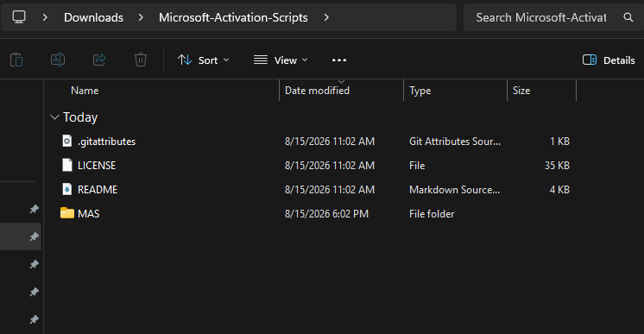Expand chevron after the monitor icon
Image resolution: width=644 pixels, height=334 pixels.
point(45,17)
